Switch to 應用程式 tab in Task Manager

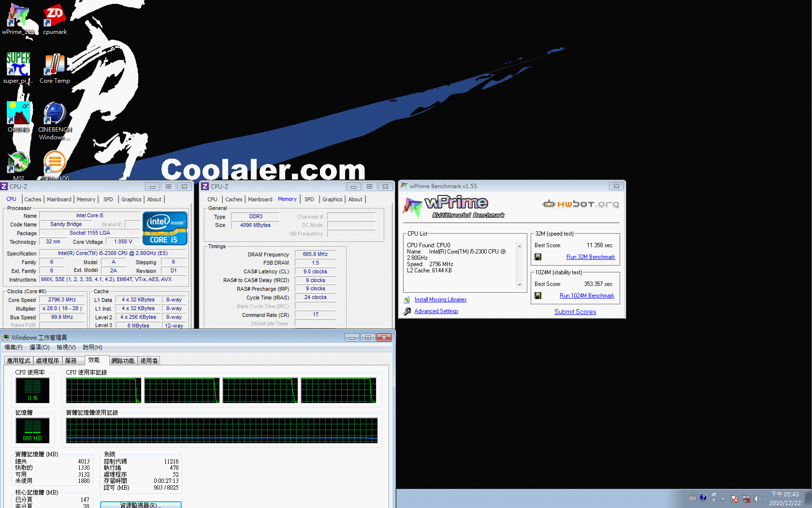pos(18,361)
